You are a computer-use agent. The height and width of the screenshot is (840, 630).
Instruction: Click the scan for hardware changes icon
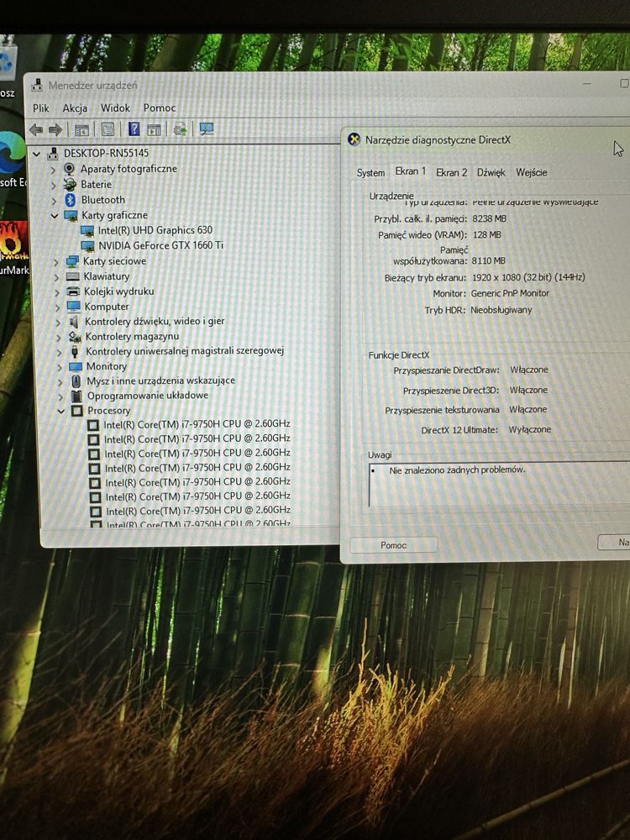pos(180,129)
